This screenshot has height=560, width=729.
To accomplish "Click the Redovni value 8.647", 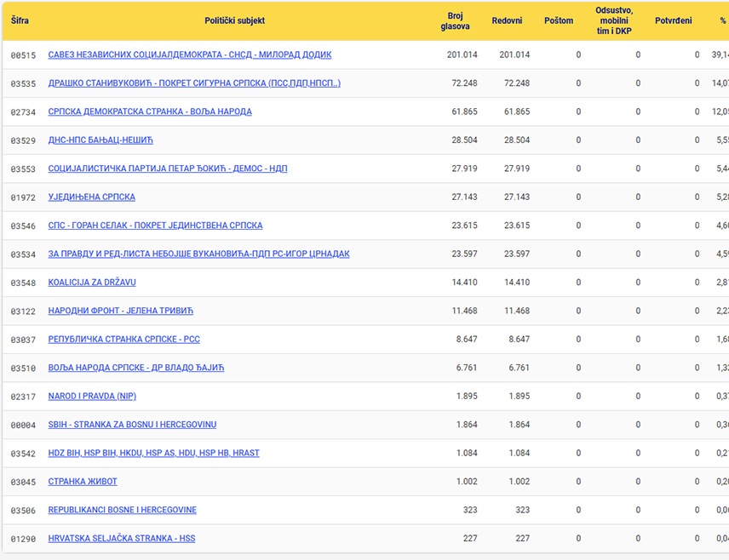I will pyautogui.click(x=519, y=340).
